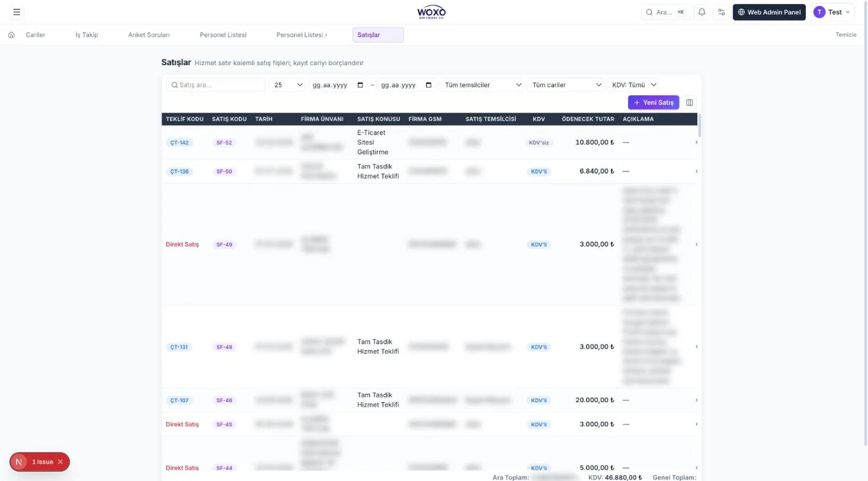This screenshot has height=481, width=868.
Task: Click the Temizle link
Action: coord(846,34)
